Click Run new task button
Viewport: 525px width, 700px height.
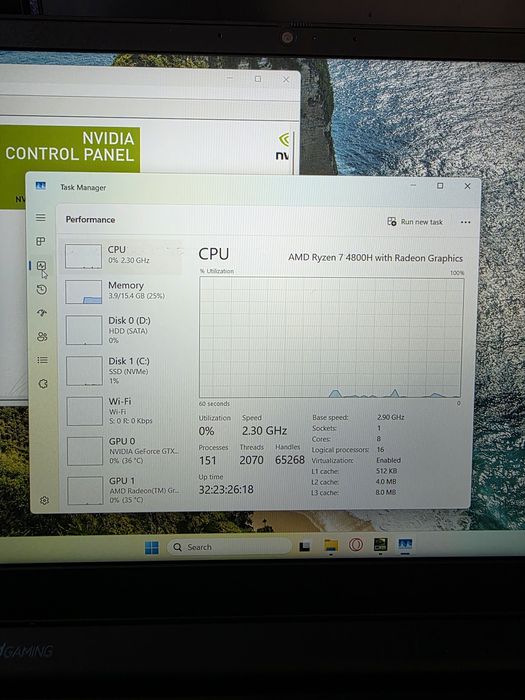415,222
